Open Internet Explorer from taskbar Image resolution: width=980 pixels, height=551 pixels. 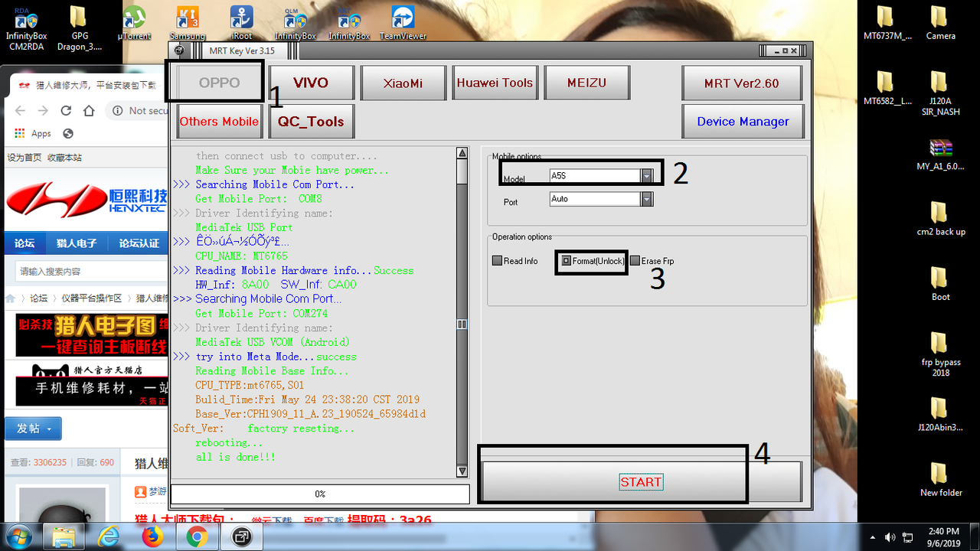[x=109, y=536]
